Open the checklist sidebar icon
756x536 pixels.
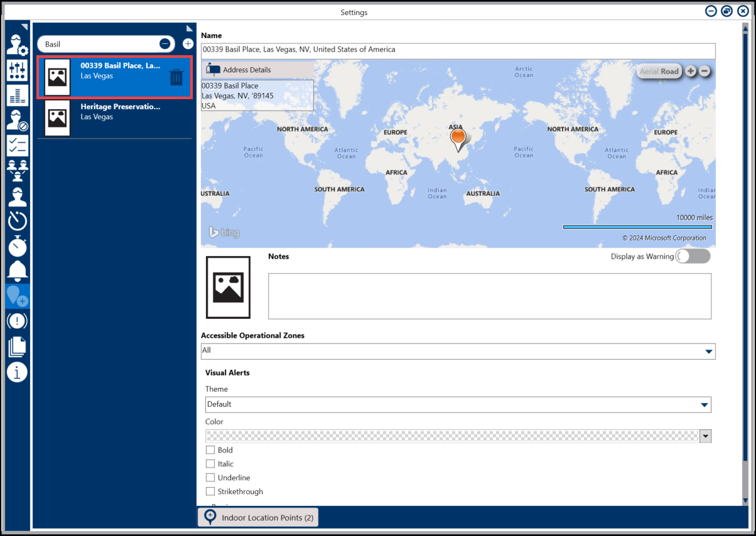click(x=17, y=145)
